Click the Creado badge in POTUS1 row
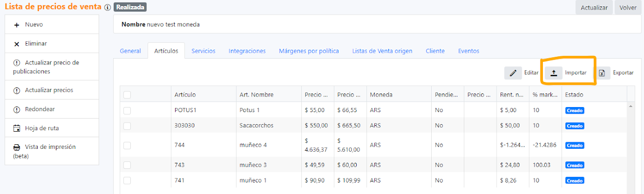 tap(575, 111)
